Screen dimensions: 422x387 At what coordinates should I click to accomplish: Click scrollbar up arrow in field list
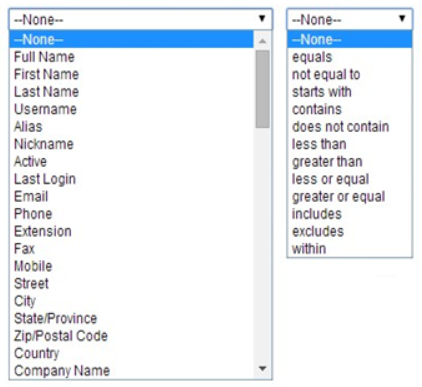coord(263,41)
